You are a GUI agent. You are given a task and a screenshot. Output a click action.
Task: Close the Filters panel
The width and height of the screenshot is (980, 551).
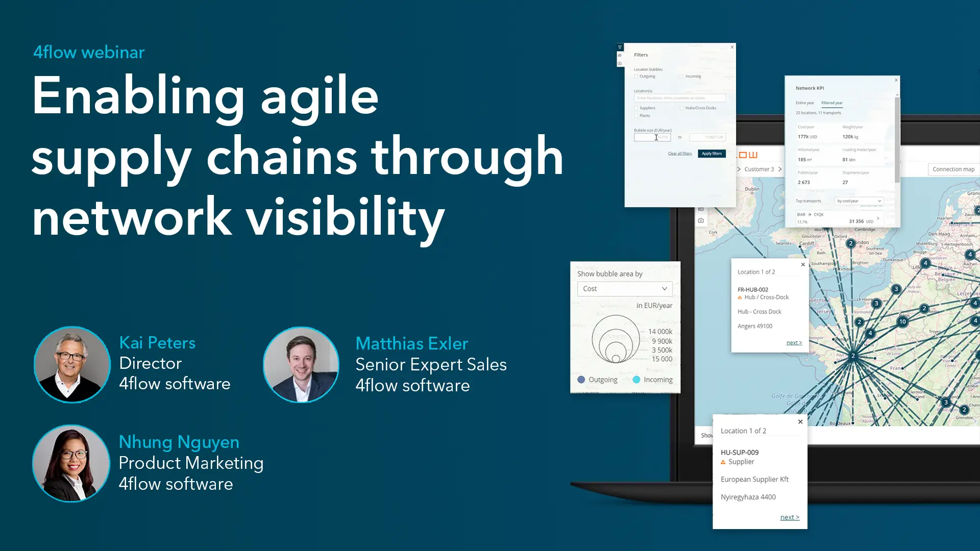[732, 47]
